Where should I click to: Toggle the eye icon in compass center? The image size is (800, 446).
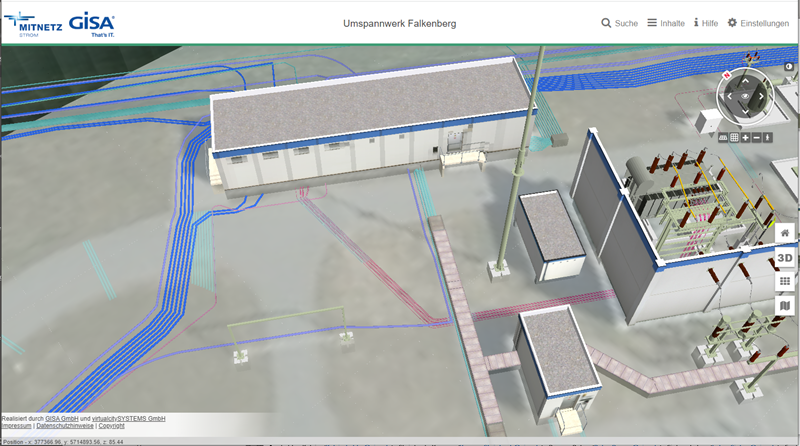(745, 97)
